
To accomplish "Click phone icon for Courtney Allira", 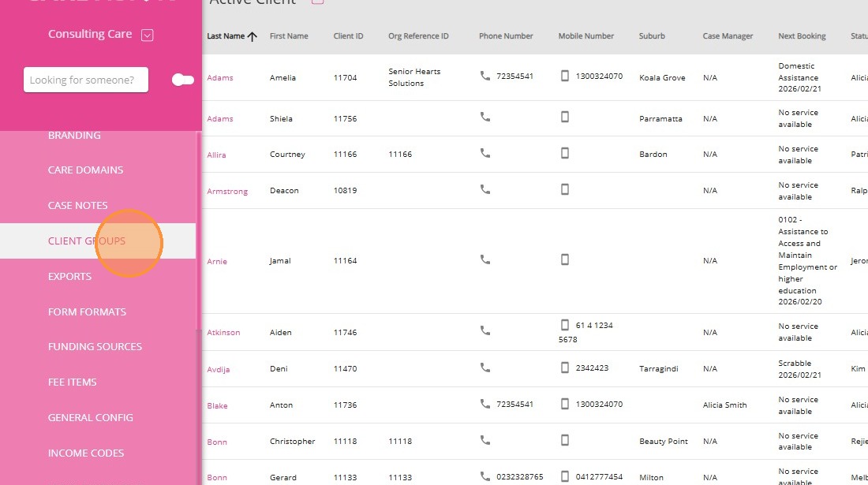I will 485,154.
